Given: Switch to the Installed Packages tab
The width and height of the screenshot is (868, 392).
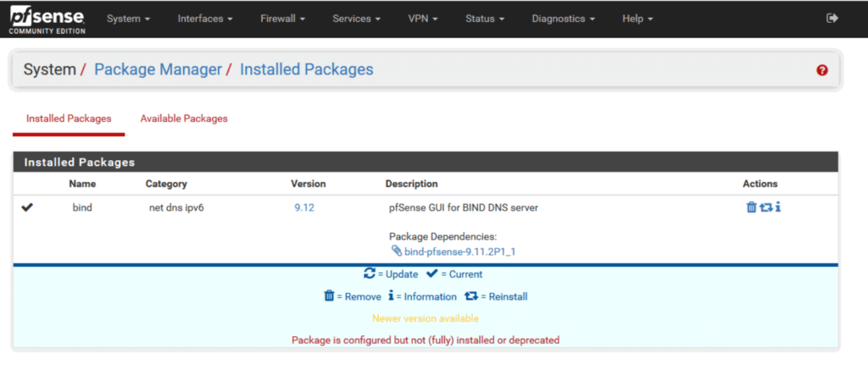Looking at the screenshot, I should click(69, 119).
